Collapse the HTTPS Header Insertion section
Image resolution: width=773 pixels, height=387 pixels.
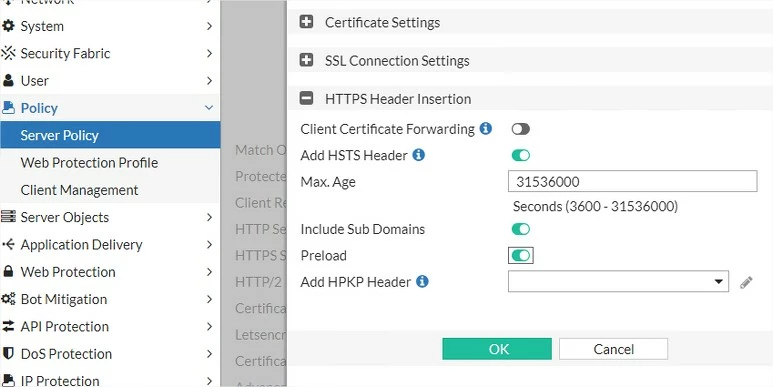[x=307, y=99]
